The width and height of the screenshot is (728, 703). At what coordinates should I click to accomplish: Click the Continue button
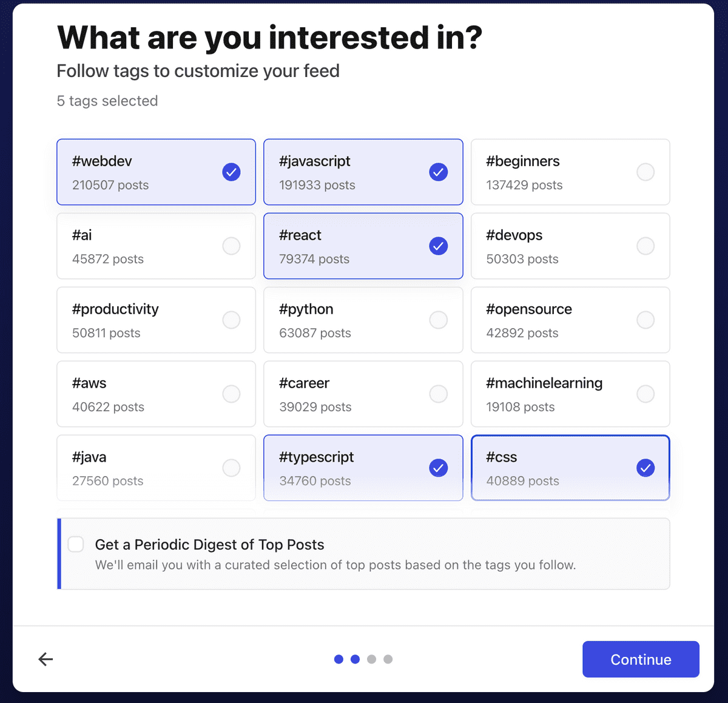pyautogui.click(x=641, y=659)
